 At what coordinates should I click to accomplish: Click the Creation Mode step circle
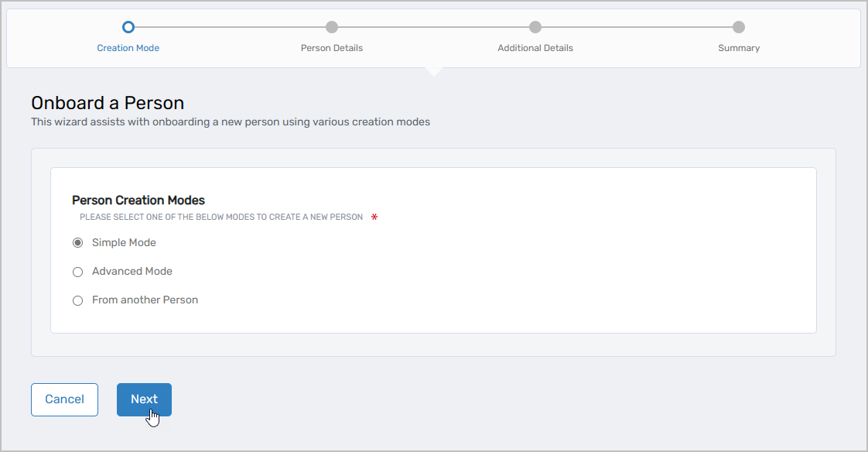click(x=128, y=27)
